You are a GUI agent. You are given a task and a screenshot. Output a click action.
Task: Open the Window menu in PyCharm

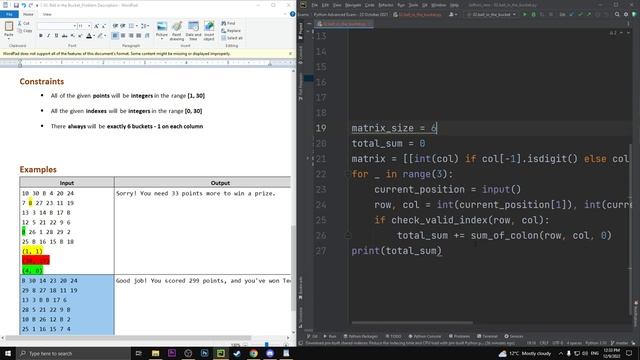point(438,5)
